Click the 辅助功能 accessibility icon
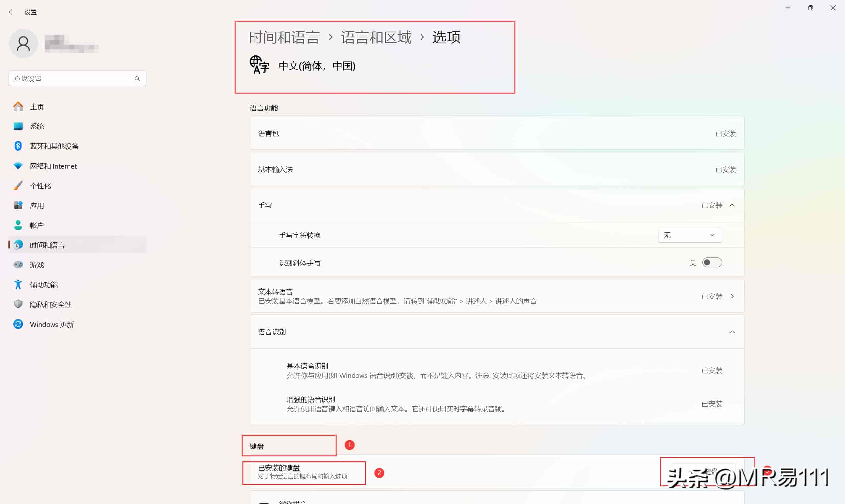This screenshot has width=845, height=504. (18, 284)
